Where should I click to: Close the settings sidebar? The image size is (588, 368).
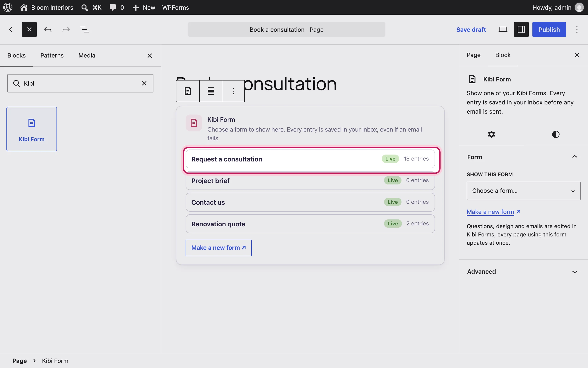[577, 55]
